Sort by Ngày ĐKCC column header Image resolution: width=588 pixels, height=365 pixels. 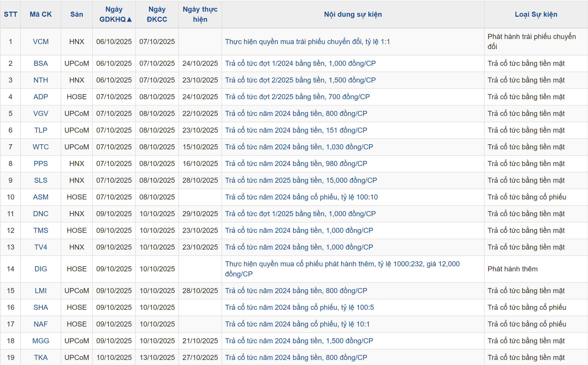(x=157, y=14)
